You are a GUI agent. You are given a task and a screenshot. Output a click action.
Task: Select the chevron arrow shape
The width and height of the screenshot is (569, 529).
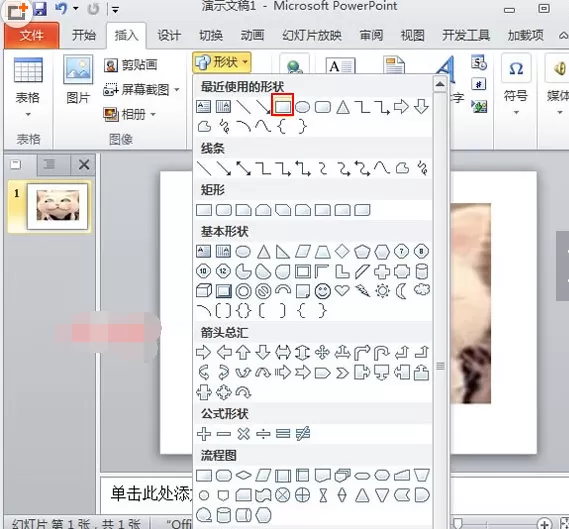[x=342, y=373]
